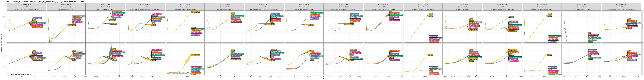644x80 pixels.
Task: Click the 'Test: setDT improved in #5427' header
Action: pos(66,9)
